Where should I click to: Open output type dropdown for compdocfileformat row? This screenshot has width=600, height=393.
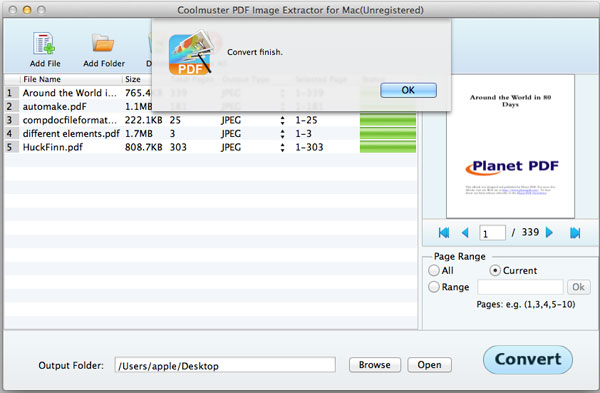[x=282, y=120]
